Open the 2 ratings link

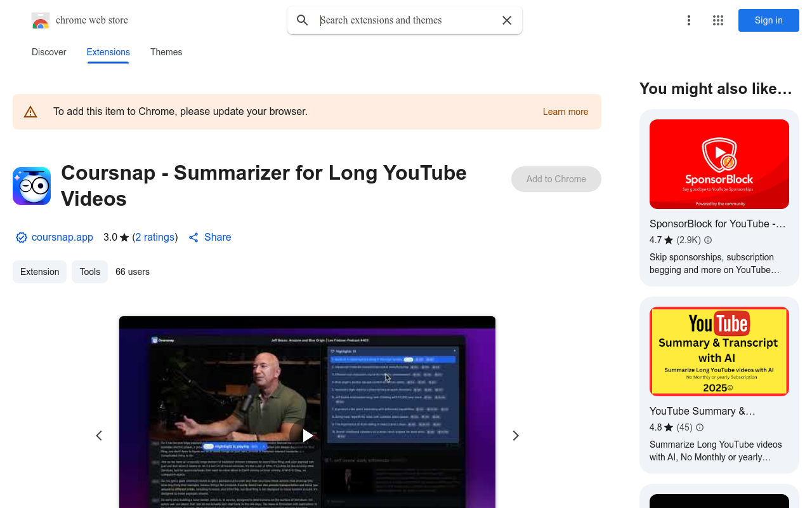155,237
